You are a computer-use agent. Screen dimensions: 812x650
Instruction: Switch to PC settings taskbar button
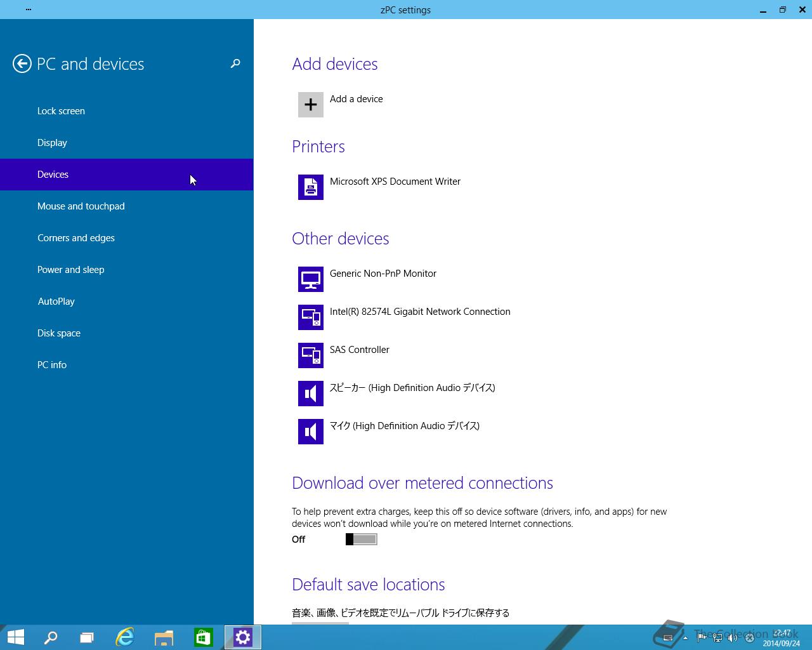[x=243, y=637]
